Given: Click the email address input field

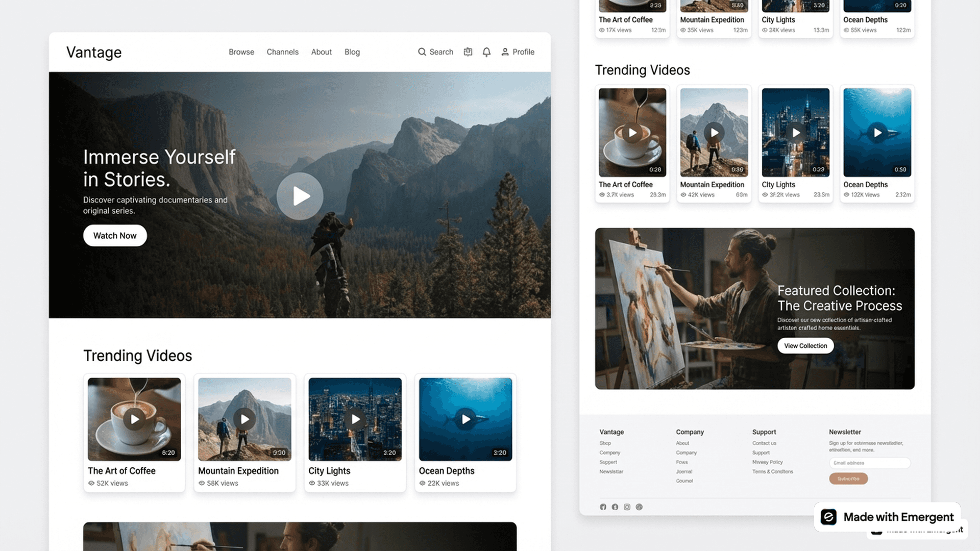Looking at the screenshot, I should [870, 463].
